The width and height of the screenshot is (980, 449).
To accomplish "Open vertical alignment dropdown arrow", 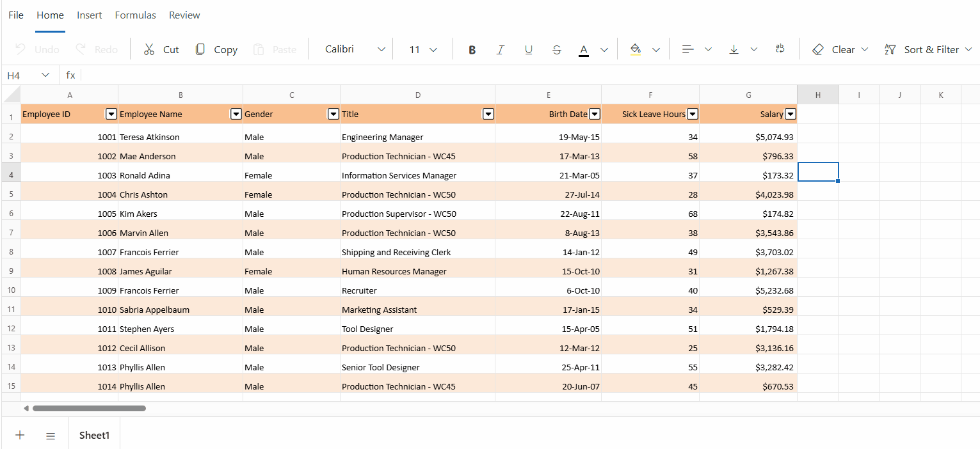I will [753, 49].
